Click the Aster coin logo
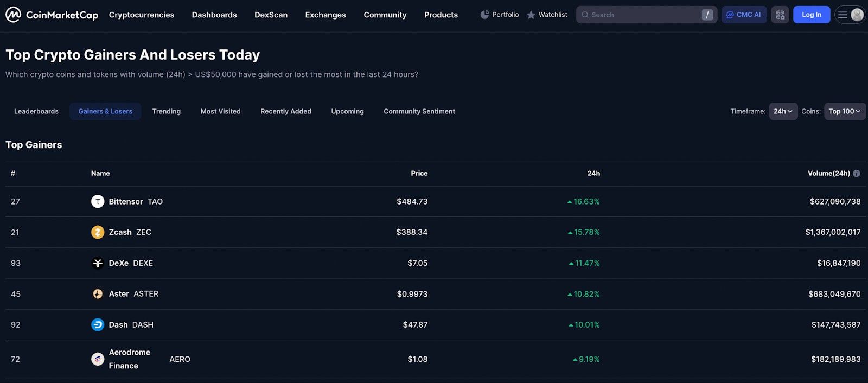 [x=98, y=294]
